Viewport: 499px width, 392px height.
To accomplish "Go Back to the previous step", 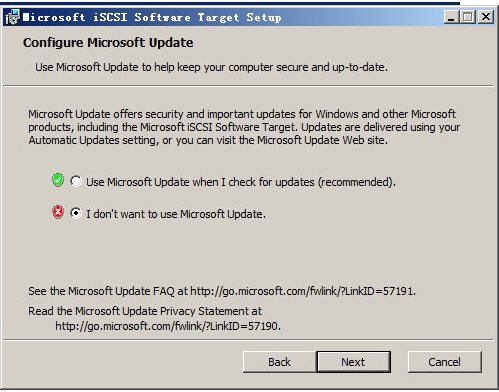I will (x=279, y=362).
